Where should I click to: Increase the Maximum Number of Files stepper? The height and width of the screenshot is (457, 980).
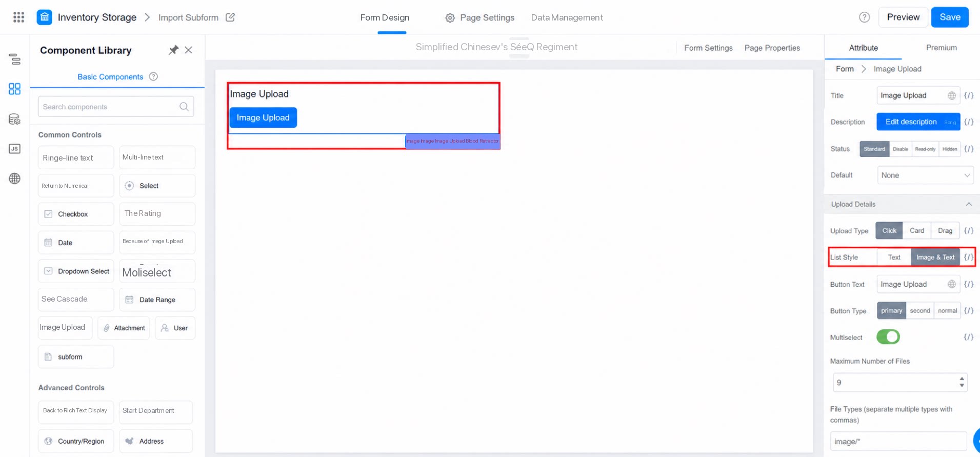(962, 379)
